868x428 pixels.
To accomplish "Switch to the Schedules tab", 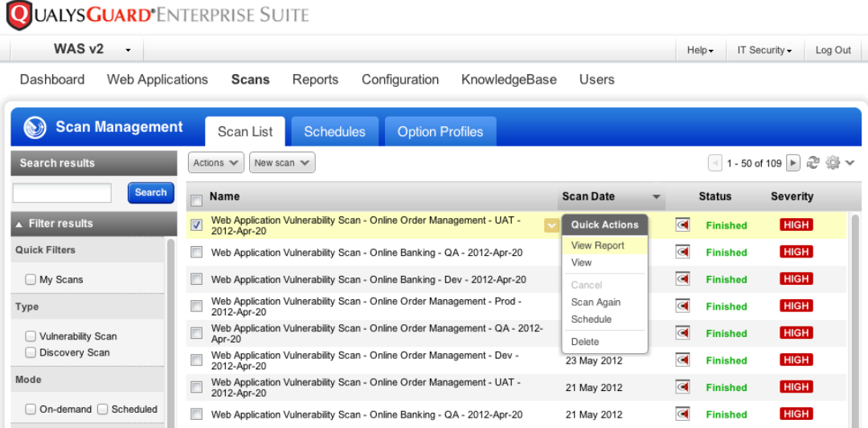I will 334,132.
